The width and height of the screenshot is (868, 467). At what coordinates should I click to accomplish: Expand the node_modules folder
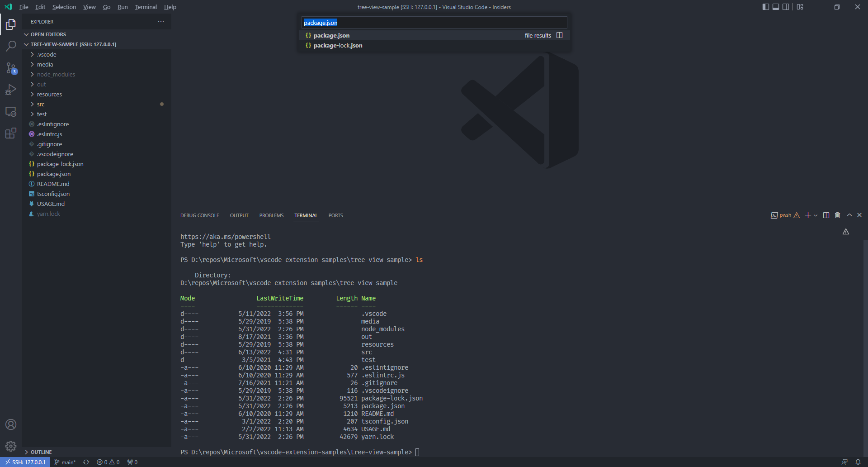[56, 74]
